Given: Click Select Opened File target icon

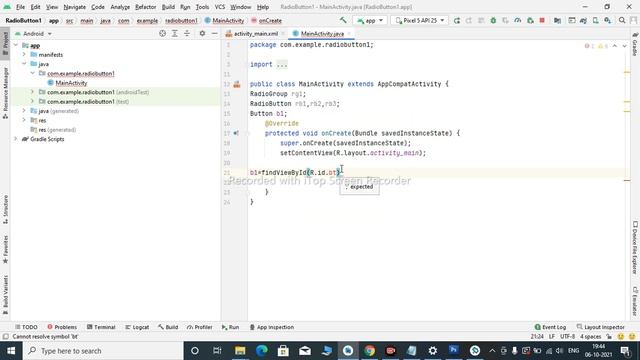Looking at the screenshot, I should tap(162, 33).
